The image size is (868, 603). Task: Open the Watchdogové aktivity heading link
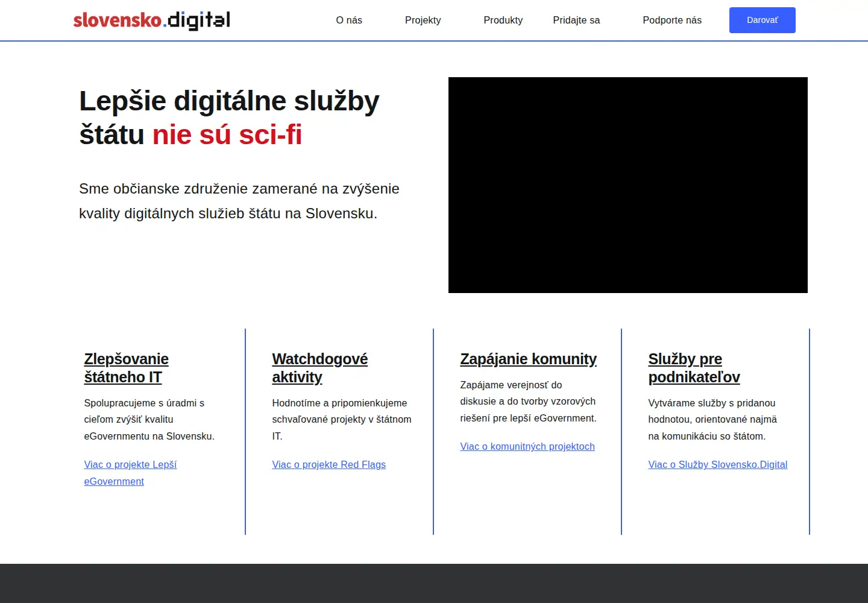coord(320,368)
